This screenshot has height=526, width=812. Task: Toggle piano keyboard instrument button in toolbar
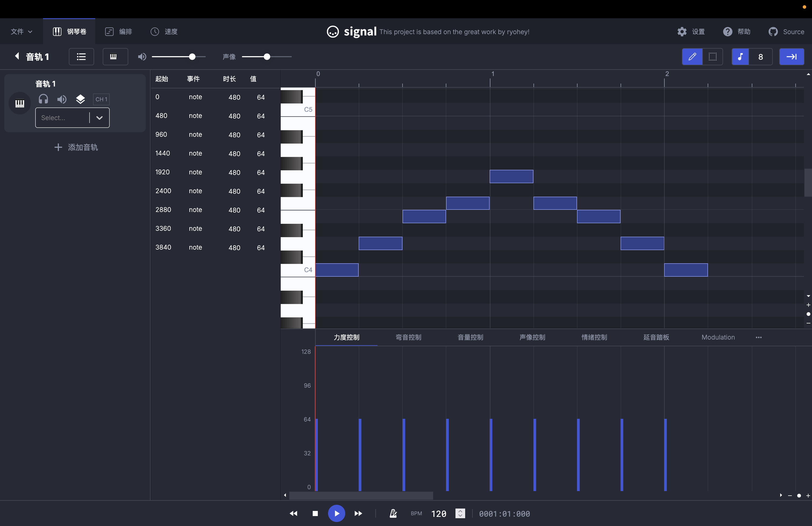[x=113, y=57]
